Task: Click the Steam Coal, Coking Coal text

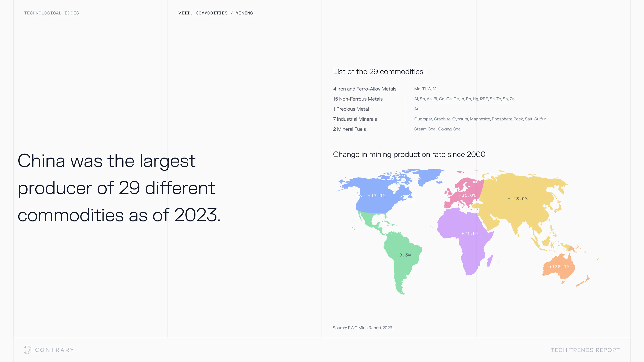Action: click(x=438, y=129)
